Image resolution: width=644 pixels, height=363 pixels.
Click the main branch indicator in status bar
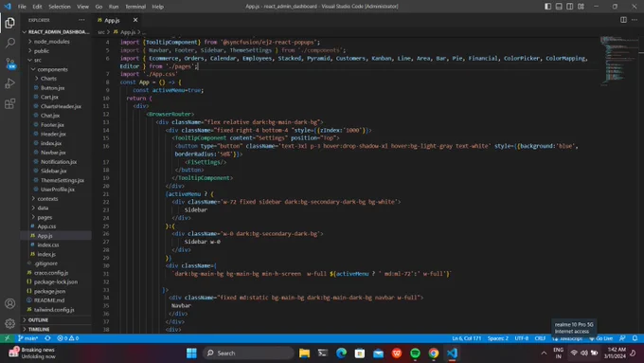point(27,338)
